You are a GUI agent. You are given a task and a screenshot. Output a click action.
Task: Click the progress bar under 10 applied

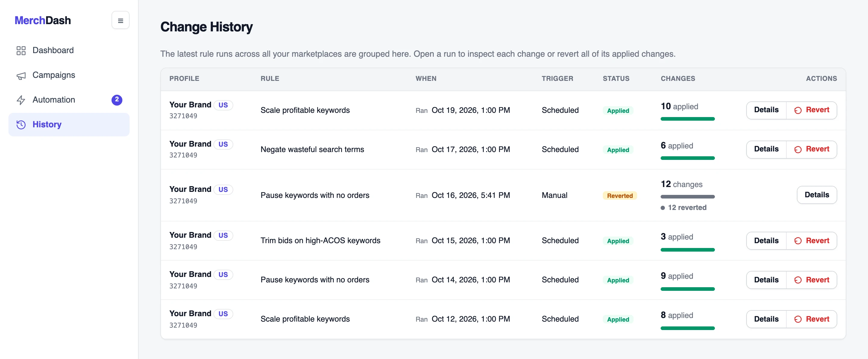point(687,119)
